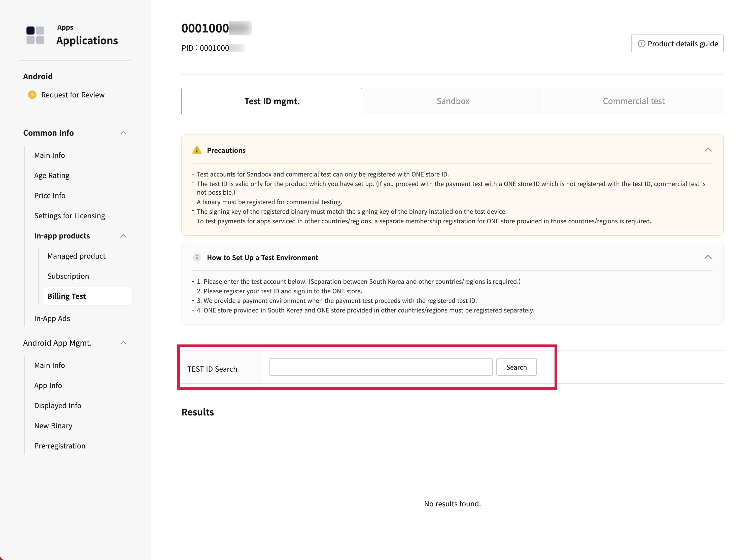Collapse the Android App Mgmt. section
The width and height of the screenshot is (754, 560).
pos(123,343)
